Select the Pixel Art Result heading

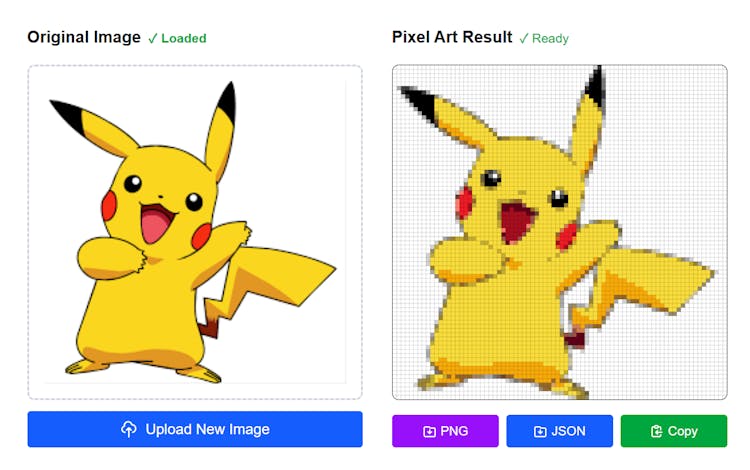[452, 37]
